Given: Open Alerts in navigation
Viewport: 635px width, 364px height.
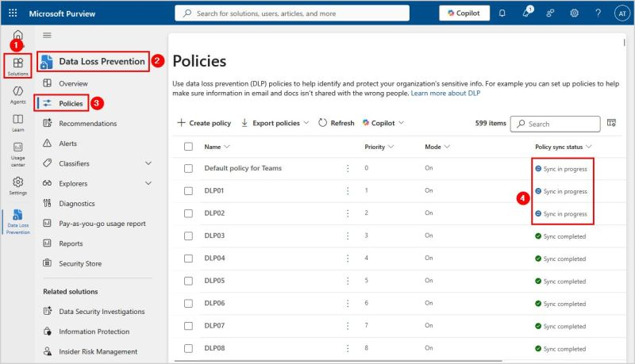Looking at the screenshot, I should point(67,144).
